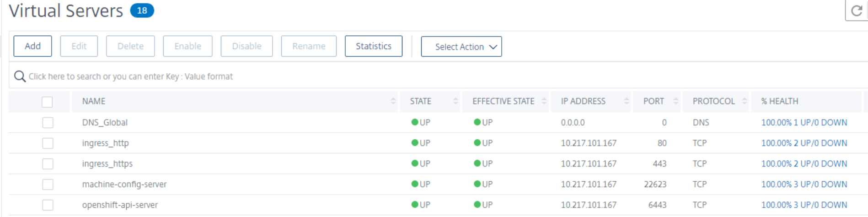Open the DNS_Global health percentage link

tap(804, 123)
